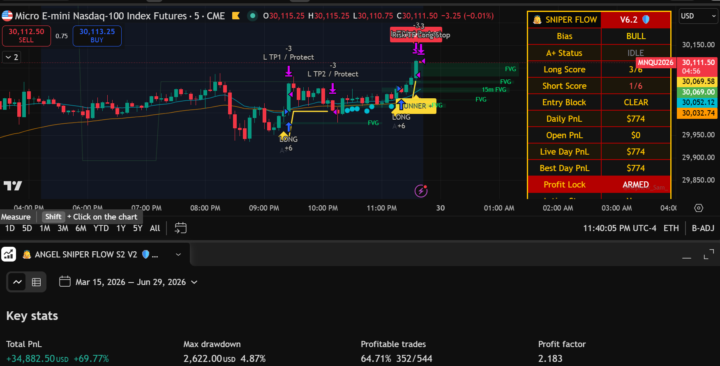Click the Profit factor 2.183 value

tap(550, 359)
